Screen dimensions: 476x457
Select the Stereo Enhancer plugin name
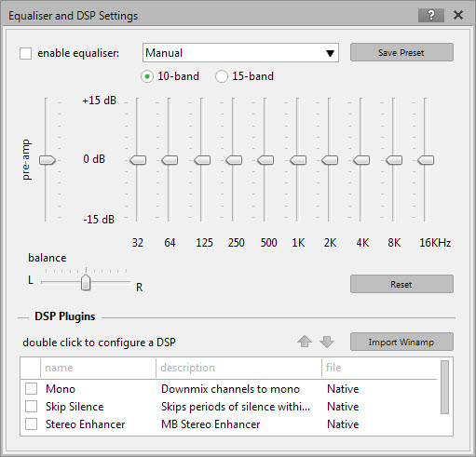[x=86, y=424]
